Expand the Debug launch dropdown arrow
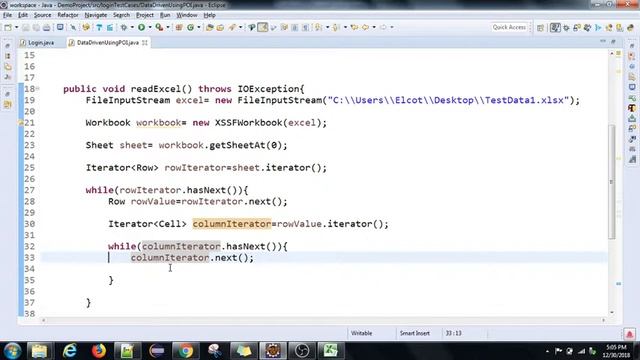640x360 pixels. (132, 27)
